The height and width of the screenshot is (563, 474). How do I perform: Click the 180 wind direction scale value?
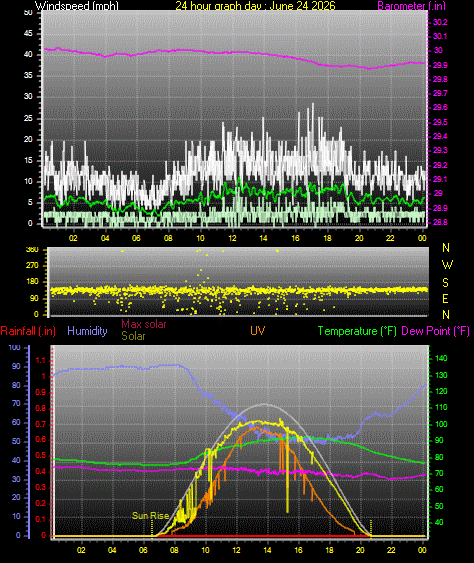pyautogui.click(x=32, y=282)
